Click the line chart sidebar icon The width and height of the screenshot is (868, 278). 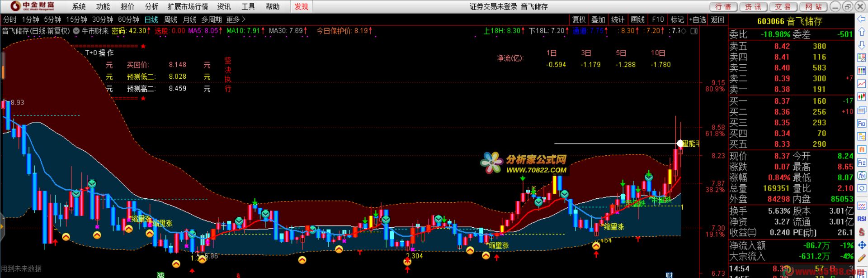pos(862,84)
